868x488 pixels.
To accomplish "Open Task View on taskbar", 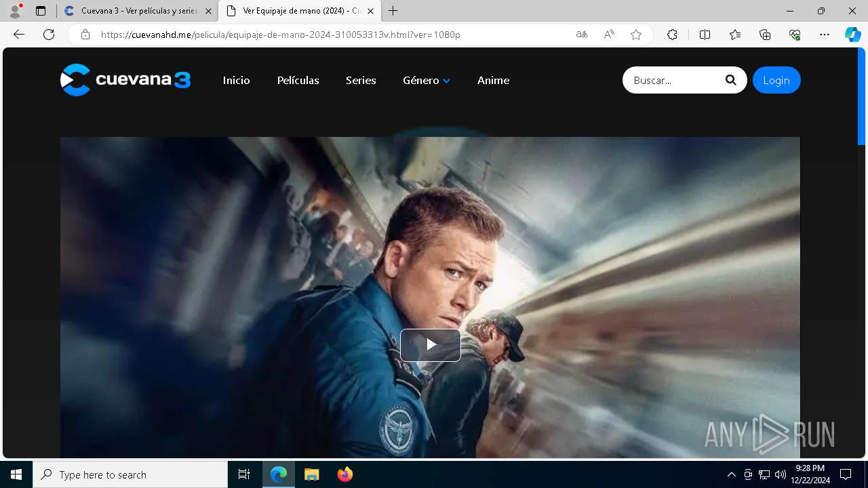I will tap(244, 474).
